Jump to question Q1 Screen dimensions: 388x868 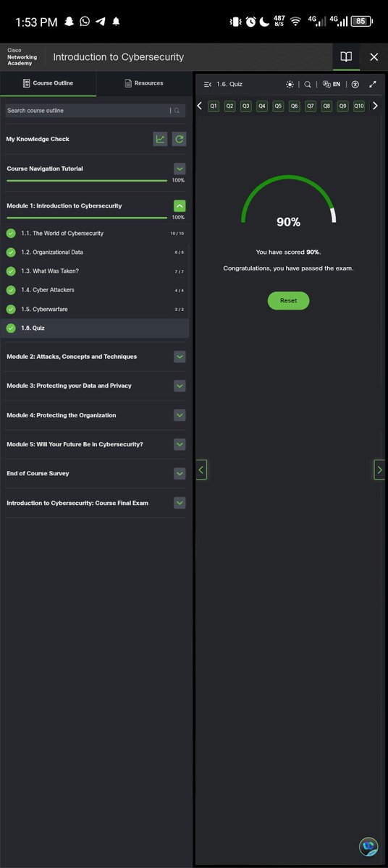(x=214, y=106)
